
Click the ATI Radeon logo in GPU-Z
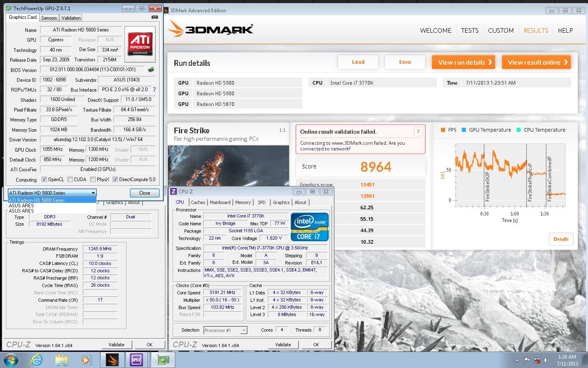140,45
